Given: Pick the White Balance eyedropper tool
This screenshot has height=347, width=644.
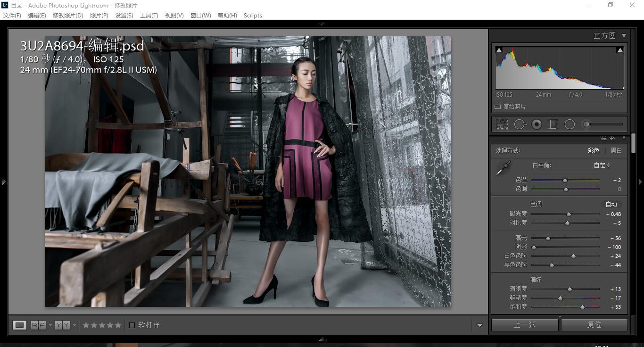Looking at the screenshot, I should 504,168.
